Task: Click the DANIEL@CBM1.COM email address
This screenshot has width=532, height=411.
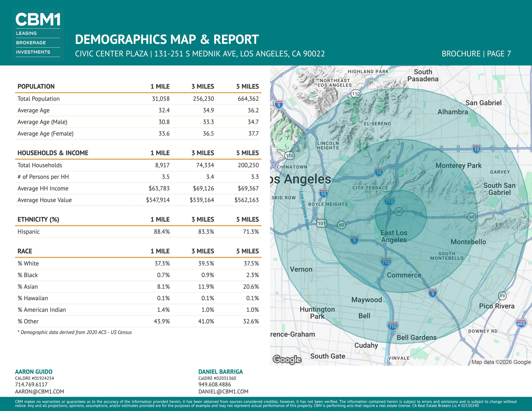Action: [223, 391]
